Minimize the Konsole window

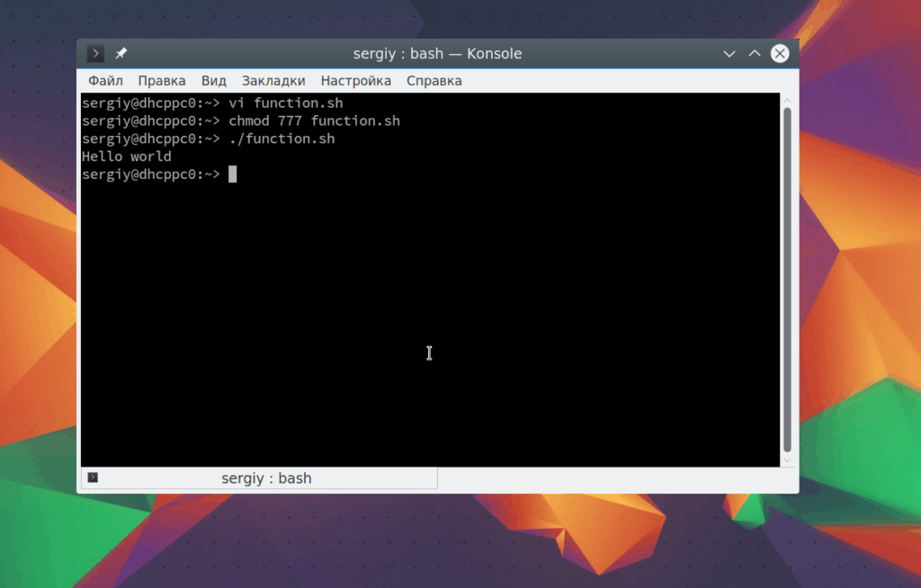point(729,54)
